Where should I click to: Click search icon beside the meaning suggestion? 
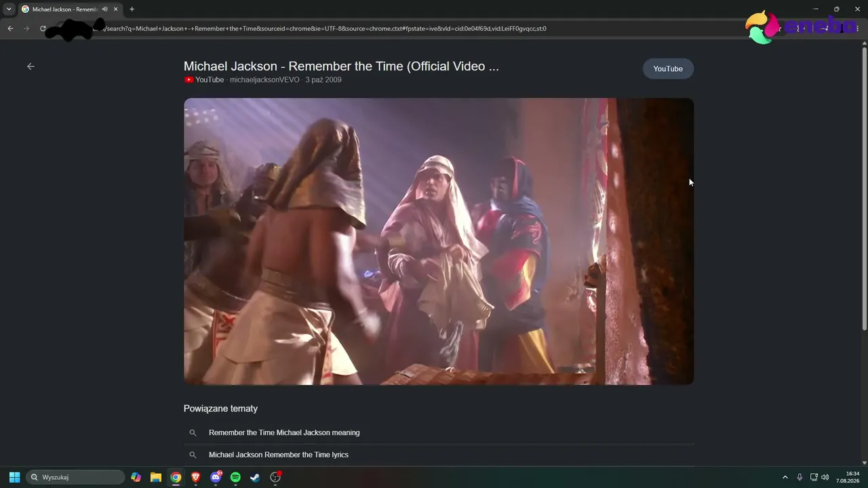193,432
